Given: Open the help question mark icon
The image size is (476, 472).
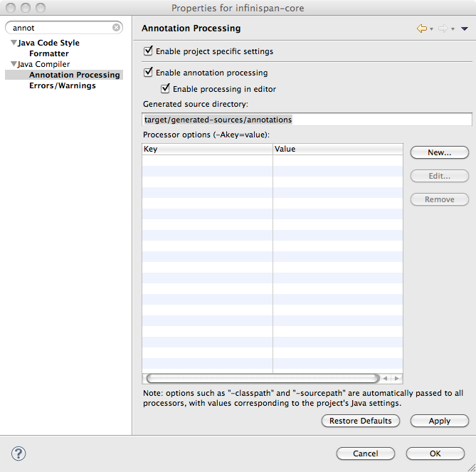Looking at the screenshot, I should click(x=18, y=453).
